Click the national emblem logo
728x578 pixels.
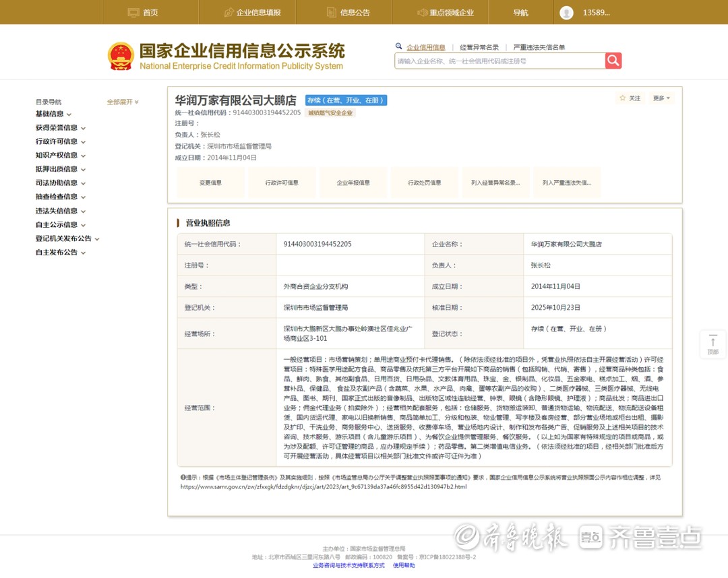coord(121,56)
